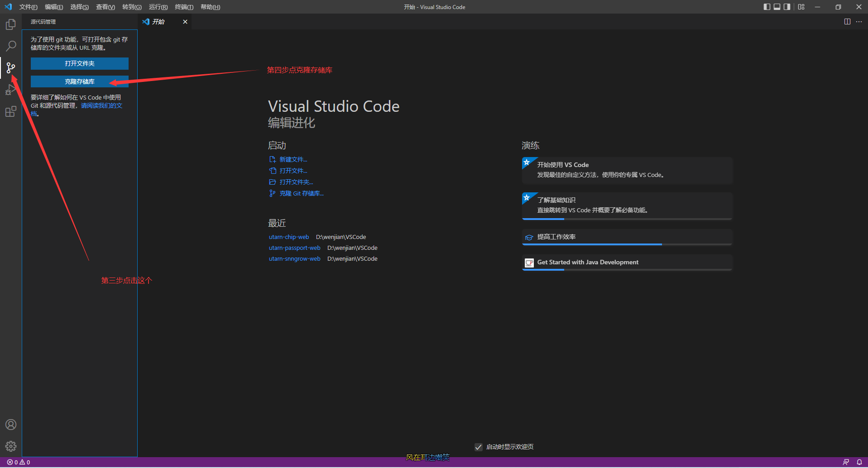
Task: Open the Search view icon
Action: click(10, 46)
